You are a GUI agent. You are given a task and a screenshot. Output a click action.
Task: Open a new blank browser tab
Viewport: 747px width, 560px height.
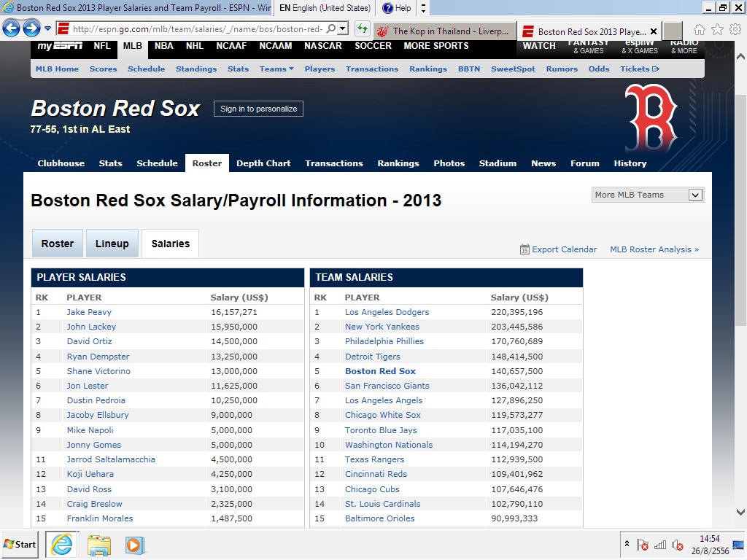pyautogui.click(x=673, y=31)
